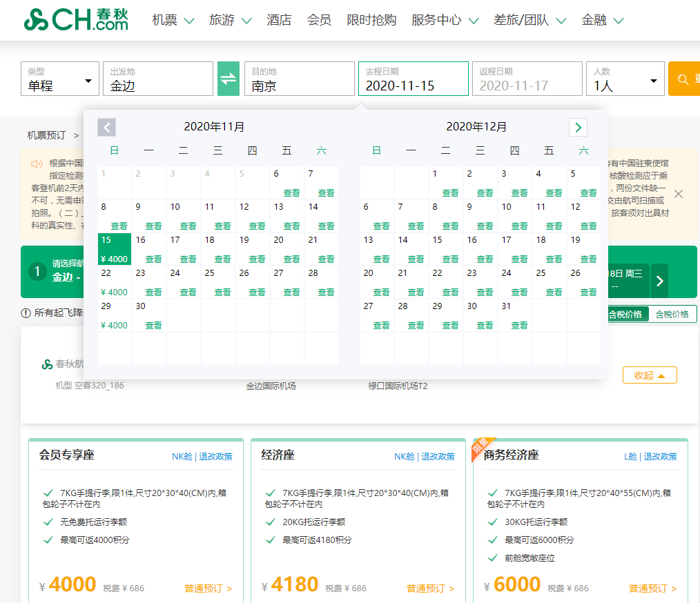The width and height of the screenshot is (700, 603).
Task: Go to previous month in calendar
Action: pos(107,128)
